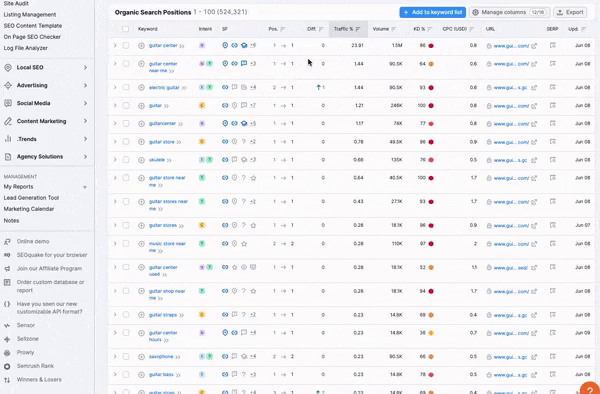Sort by Volume column filter icon

[x=393, y=29]
